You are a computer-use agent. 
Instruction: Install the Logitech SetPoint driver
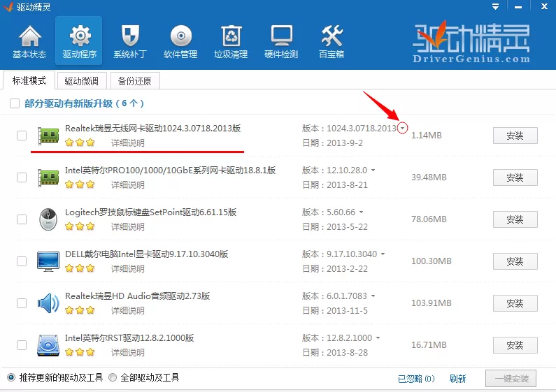(515, 219)
